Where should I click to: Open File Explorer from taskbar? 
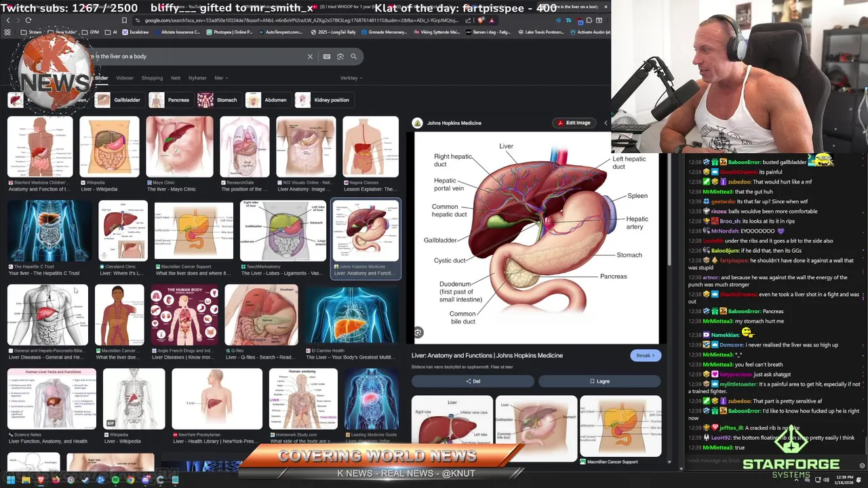click(26, 480)
